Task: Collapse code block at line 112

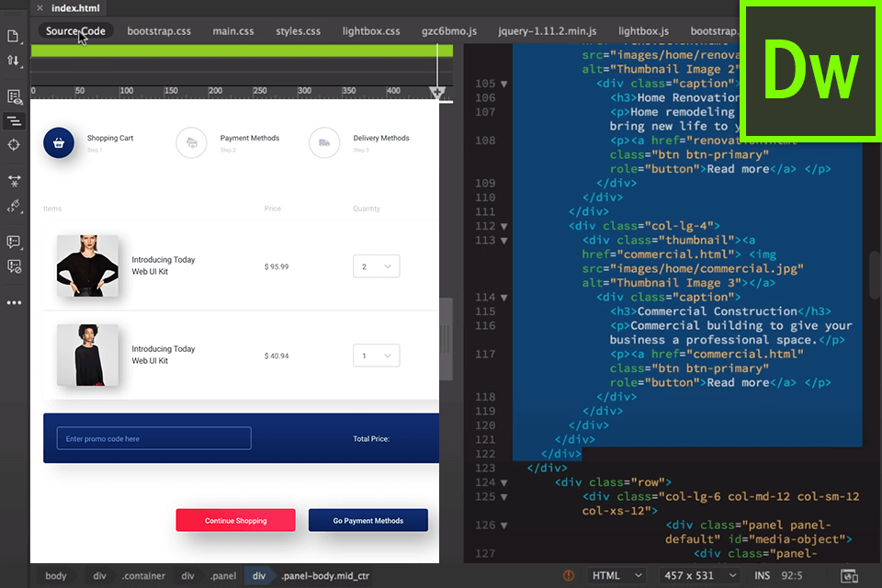Action: (504, 226)
